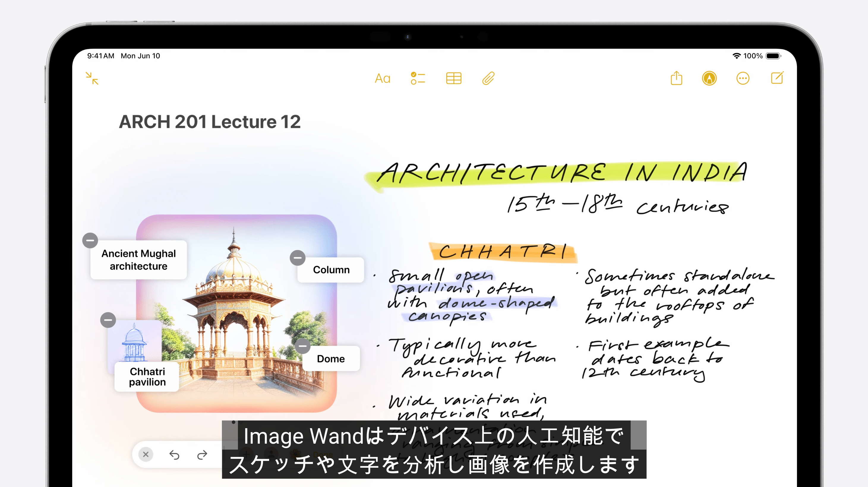The width and height of the screenshot is (868, 487).
Task: Toggle the Markup pen tool
Action: coord(709,78)
